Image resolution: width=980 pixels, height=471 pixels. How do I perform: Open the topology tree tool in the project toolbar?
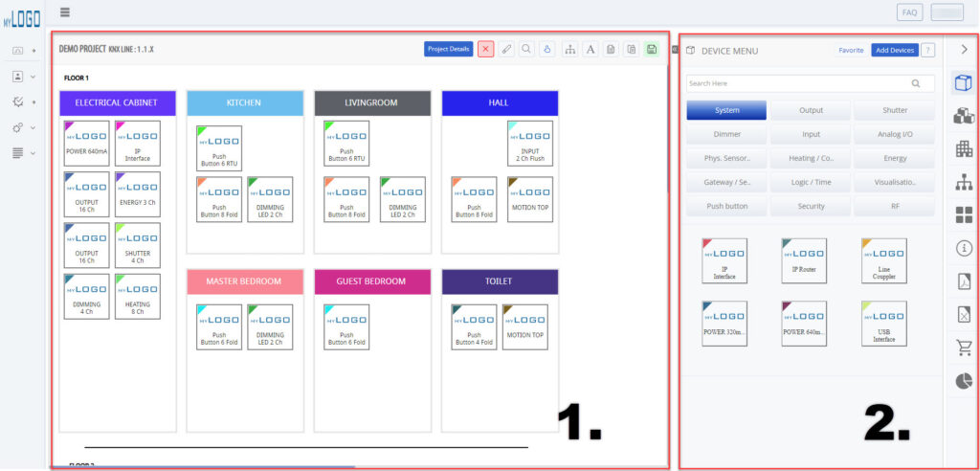pyautogui.click(x=570, y=50)
